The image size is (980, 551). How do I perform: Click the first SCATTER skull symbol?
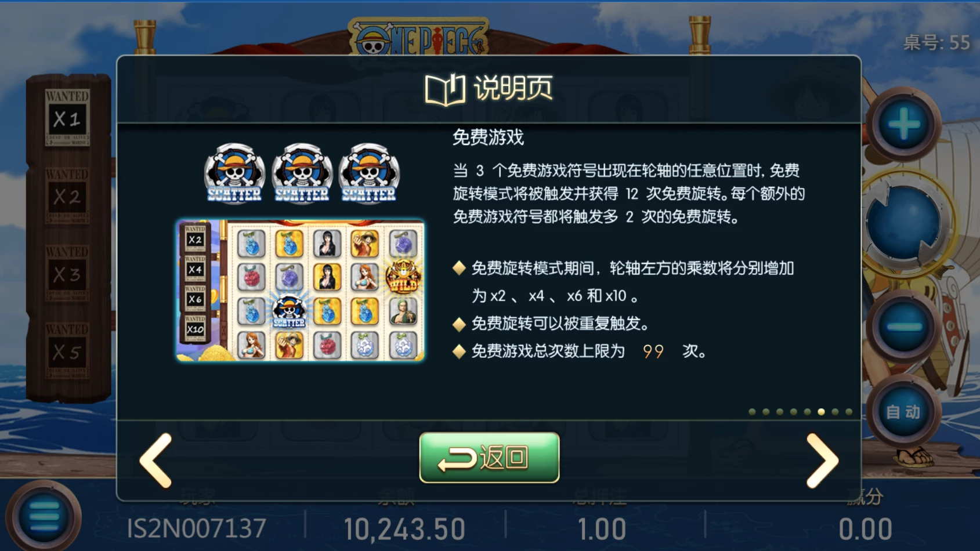234,173
